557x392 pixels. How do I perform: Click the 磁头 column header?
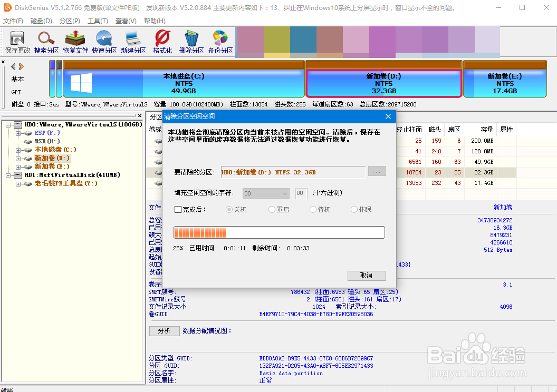(435, 130)
